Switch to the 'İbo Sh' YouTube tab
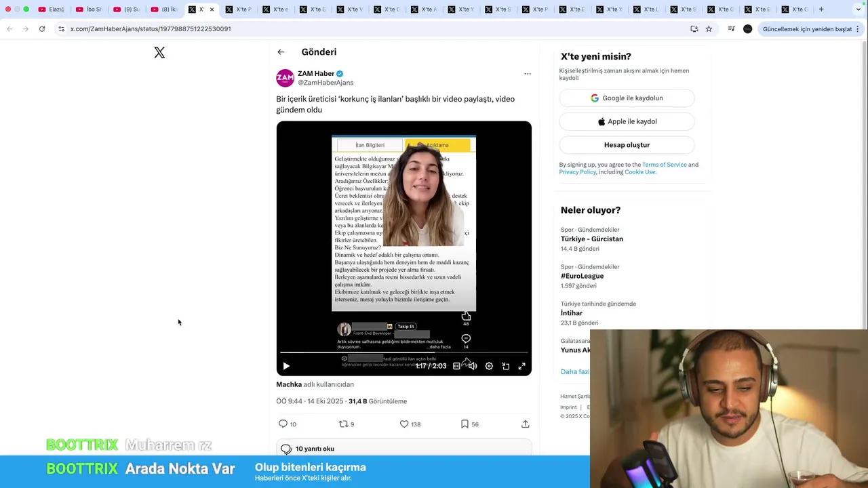 click(90, 9)
